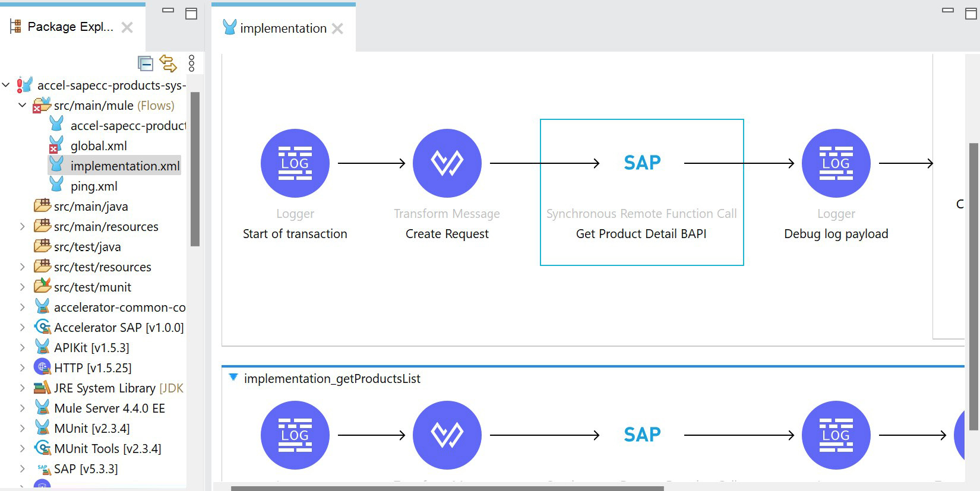Expand the MUnit Tools [v2.3.4] node
This screenshot has width=980, height=491.
(23, 448)
